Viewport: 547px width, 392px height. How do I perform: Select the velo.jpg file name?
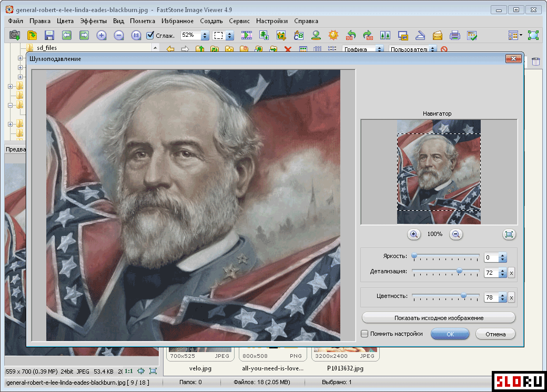[x=200, y=368]
